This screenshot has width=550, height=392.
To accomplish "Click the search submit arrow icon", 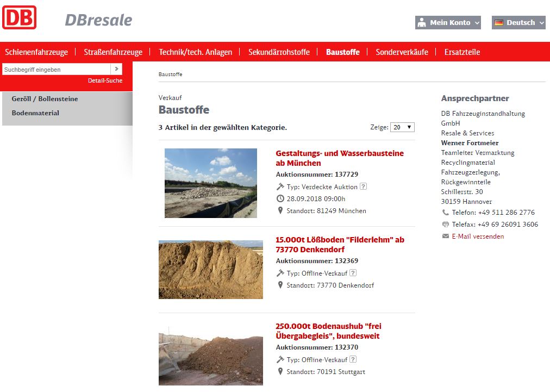I will click(x=116, y=69).
